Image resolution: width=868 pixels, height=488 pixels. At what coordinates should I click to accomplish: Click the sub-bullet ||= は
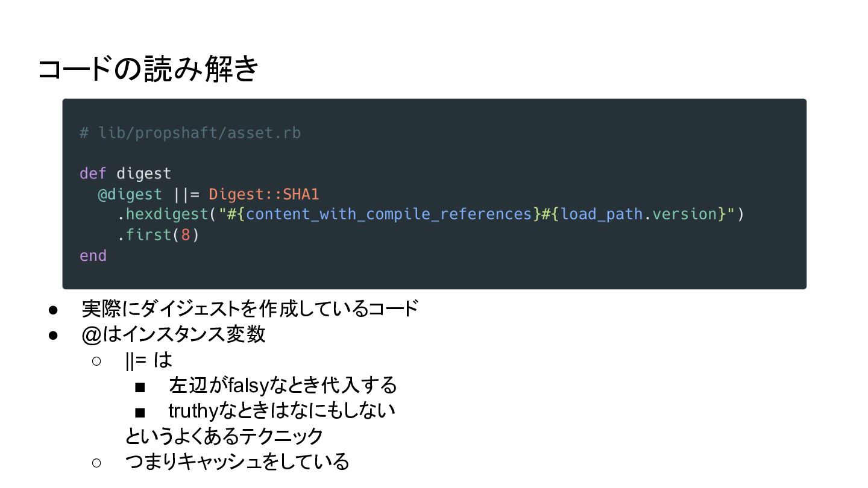tap(148, 360)
